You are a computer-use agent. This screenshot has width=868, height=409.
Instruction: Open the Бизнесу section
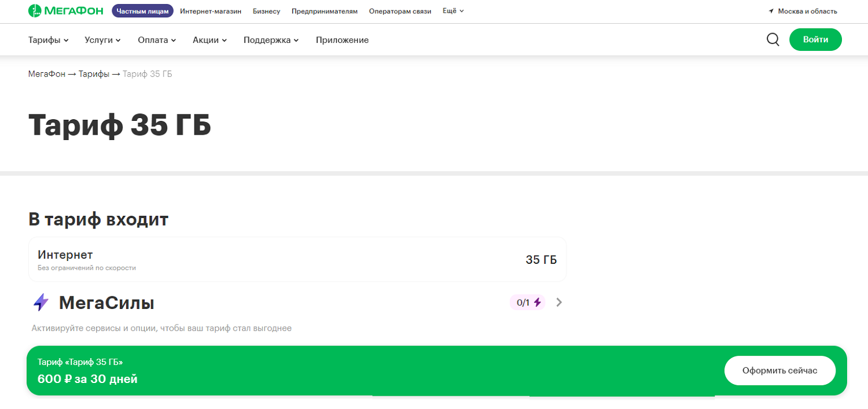[x=266, y=11]
